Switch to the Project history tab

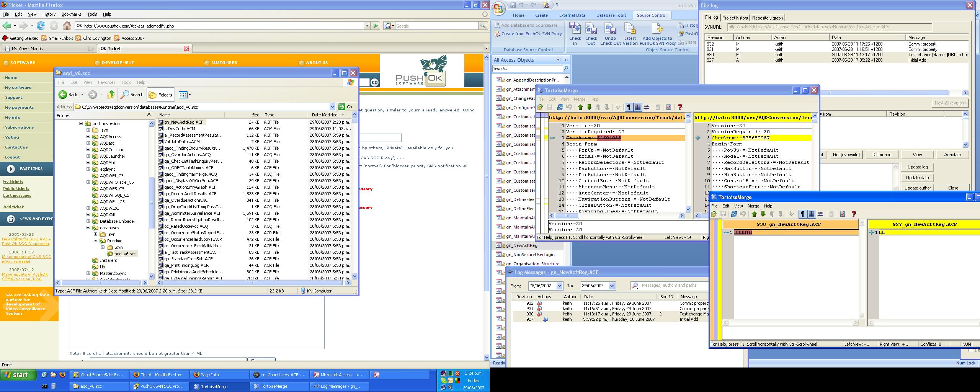point(735,18)
